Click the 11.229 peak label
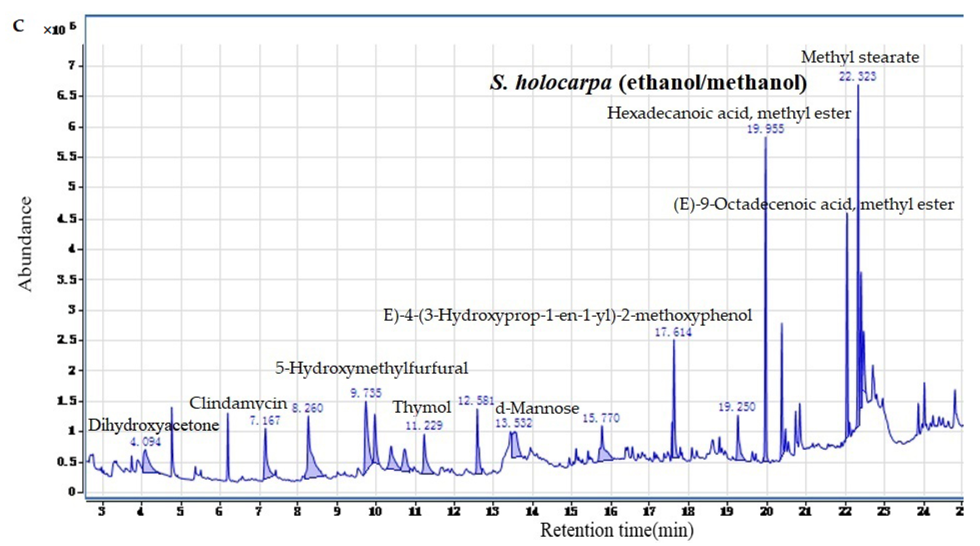The width and height of the screenshot is (980, 546). (424, 425)
